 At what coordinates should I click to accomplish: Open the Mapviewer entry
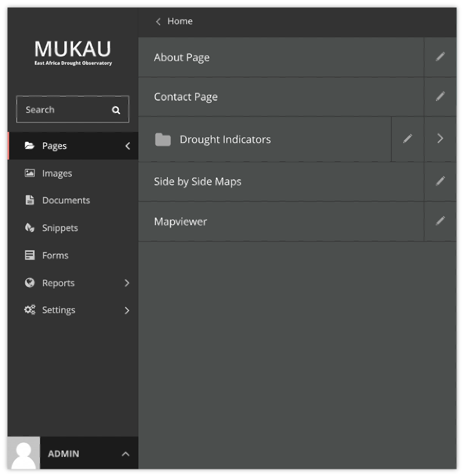coord(281,221)
